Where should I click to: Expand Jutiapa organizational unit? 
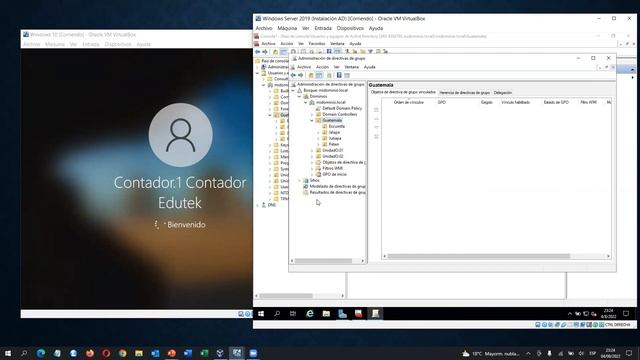(318, 138)
